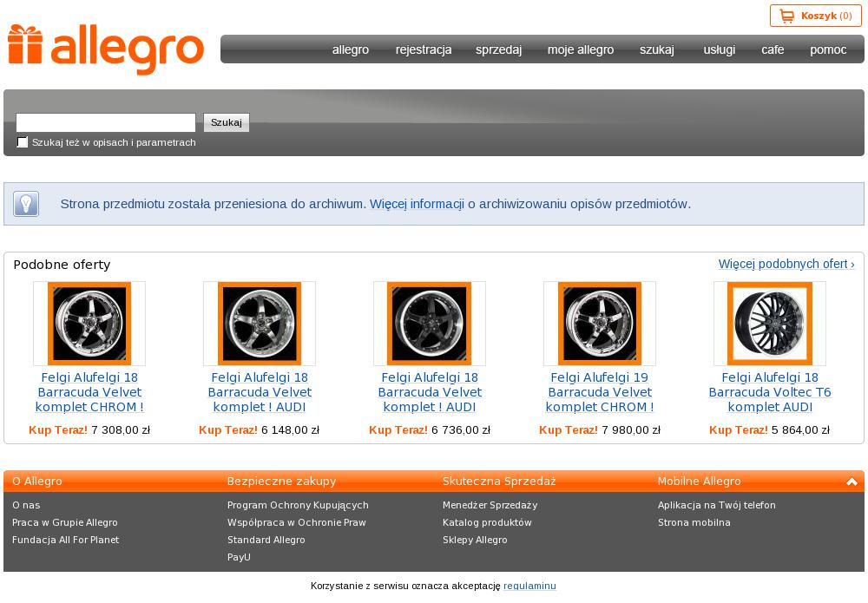Open 'Fundacja All For Planet' footer link
This screenshot has width=868, height=603.
65,540
